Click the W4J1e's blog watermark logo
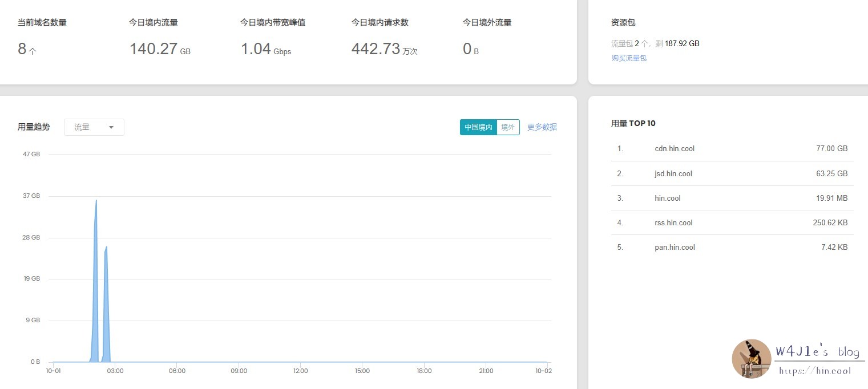This screenshot has width=868, height=389. (751, 358)
